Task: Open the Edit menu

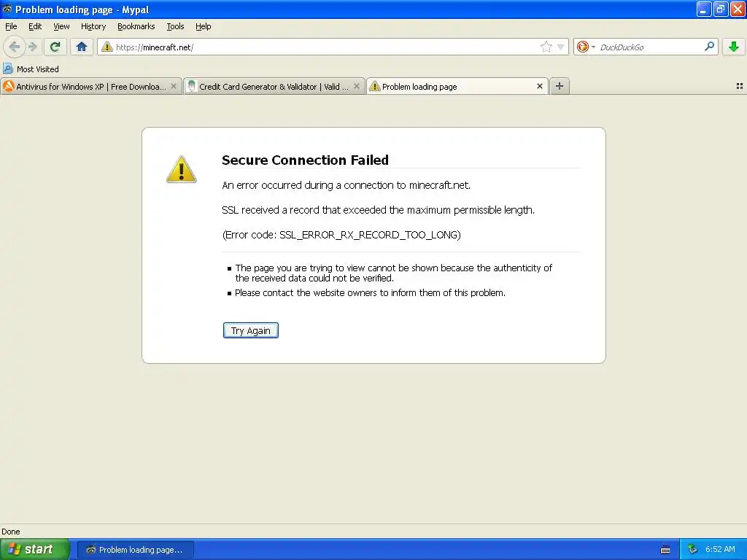Action: 35,26
